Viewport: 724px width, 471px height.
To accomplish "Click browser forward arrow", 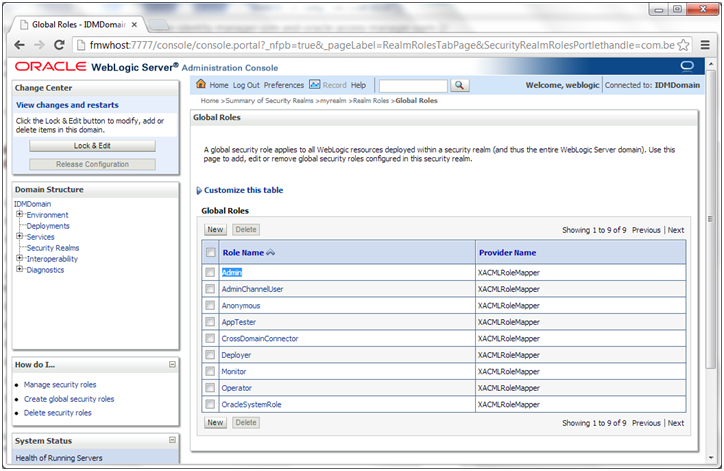I will coord(39,45).
